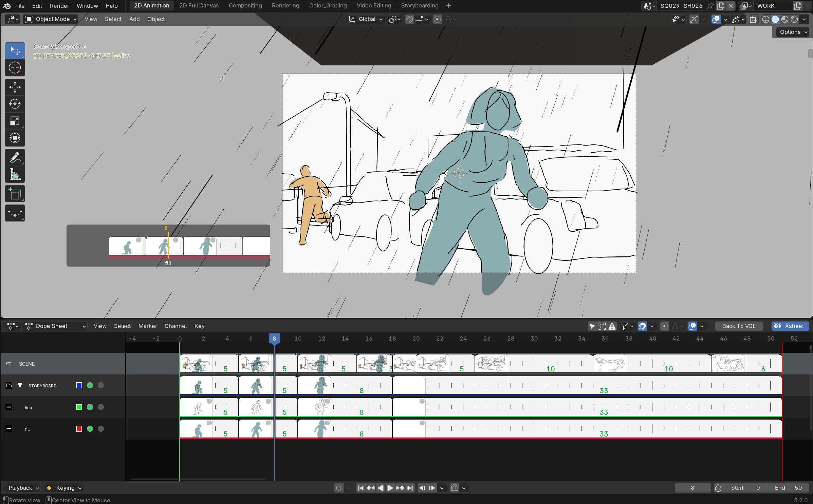This screenshot has width=813, height=504.
Task: Select the Annotate pencil tool
Action: [x=15, y=157]
